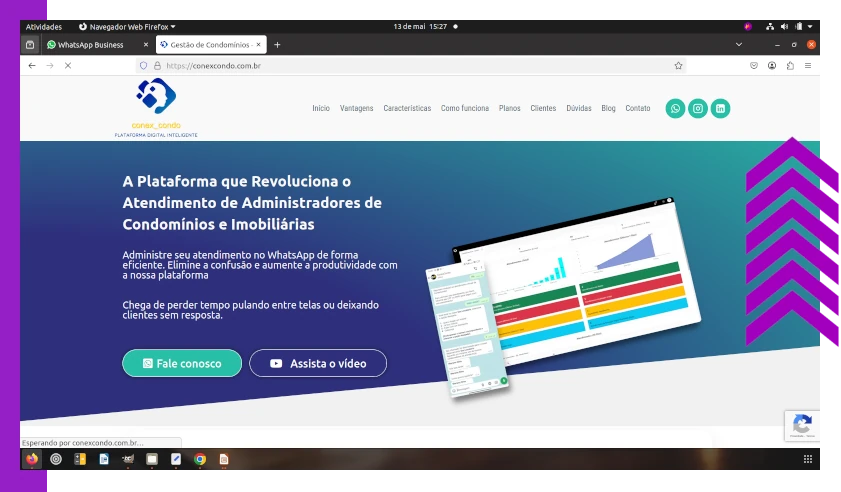
Task: Go to the Planos menu item
Action: 509,108
